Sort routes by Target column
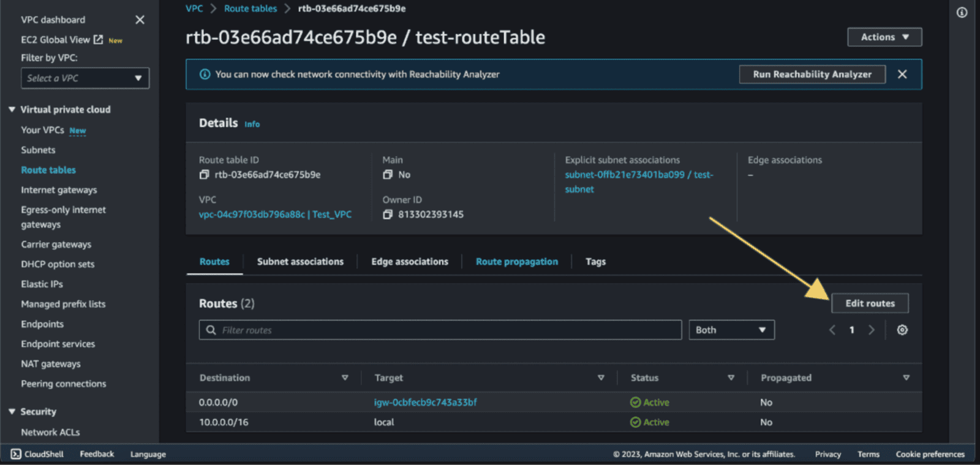Viewport: 980px width, 465px height. pyautogui.click(x=601, y=378)
